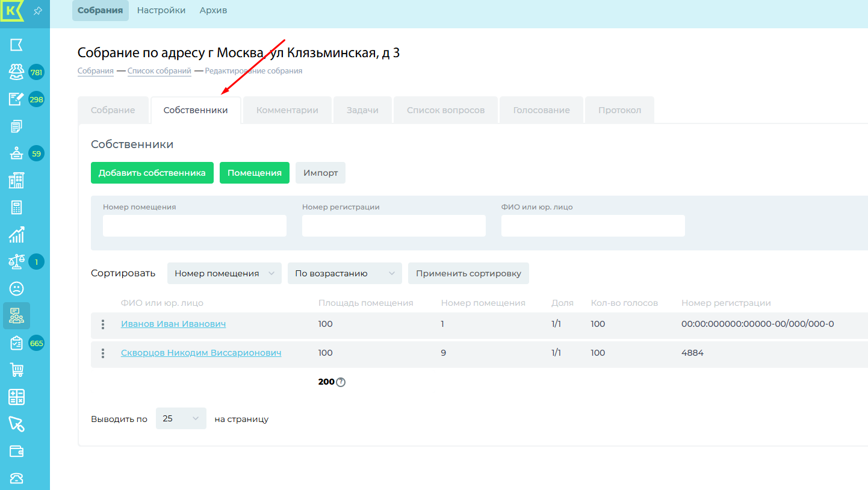Open the three-dot menu for Иванов Иван Иванович

tap(103, 324)
